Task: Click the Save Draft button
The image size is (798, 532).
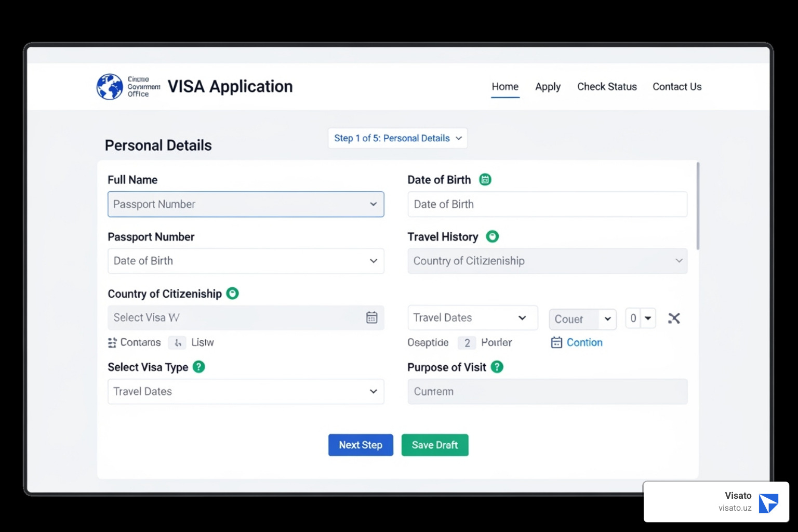Action: pos(435,445)
